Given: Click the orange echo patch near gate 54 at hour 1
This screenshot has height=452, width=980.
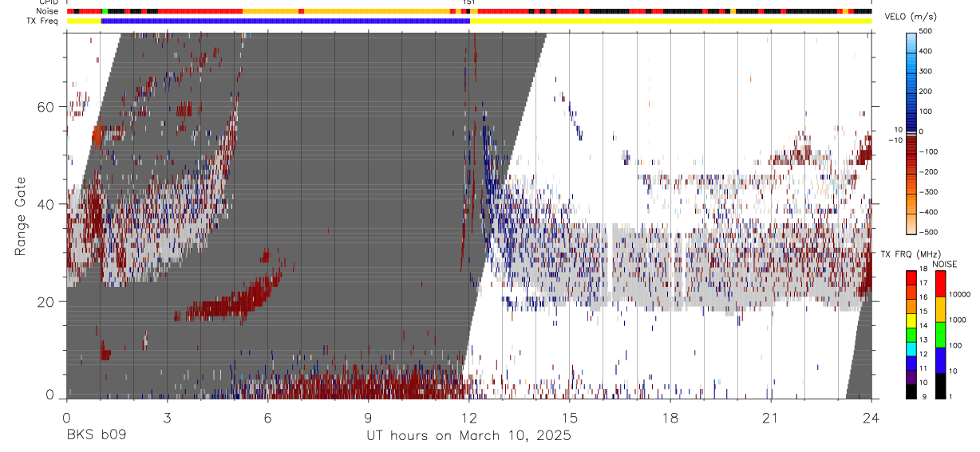Looking at the screenshot, I should [97, 136].
